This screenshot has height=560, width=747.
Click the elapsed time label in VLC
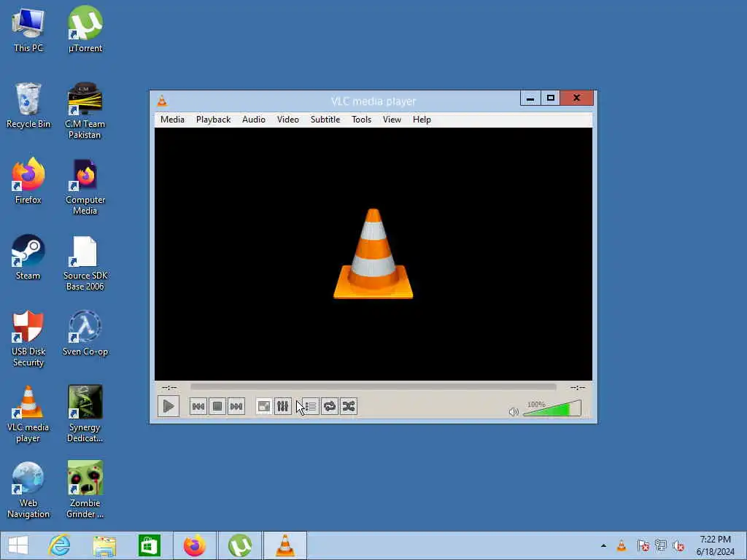[169, 388]
